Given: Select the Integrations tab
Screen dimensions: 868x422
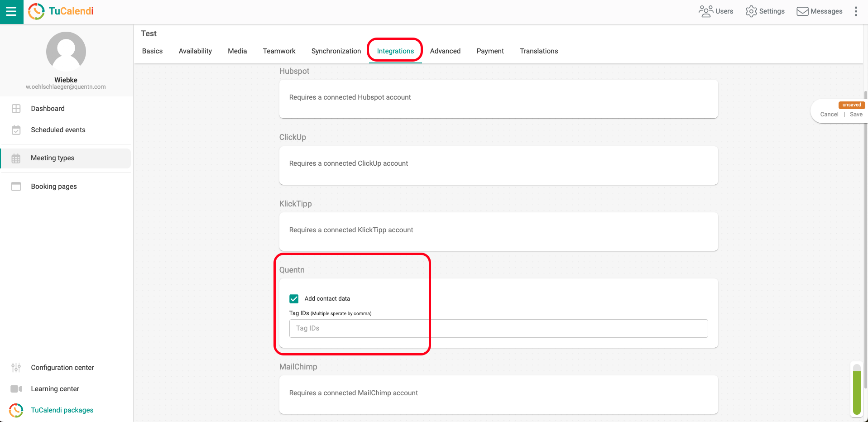Looking at the screenshot, I should 395,51.
